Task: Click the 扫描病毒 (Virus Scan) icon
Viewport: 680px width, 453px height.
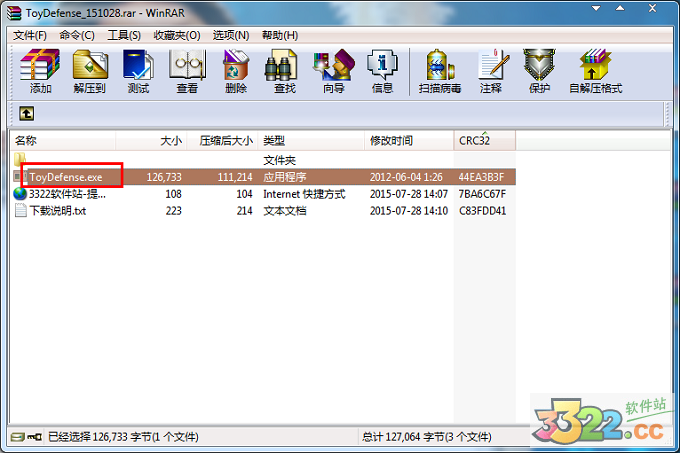Action: (440, 65)
